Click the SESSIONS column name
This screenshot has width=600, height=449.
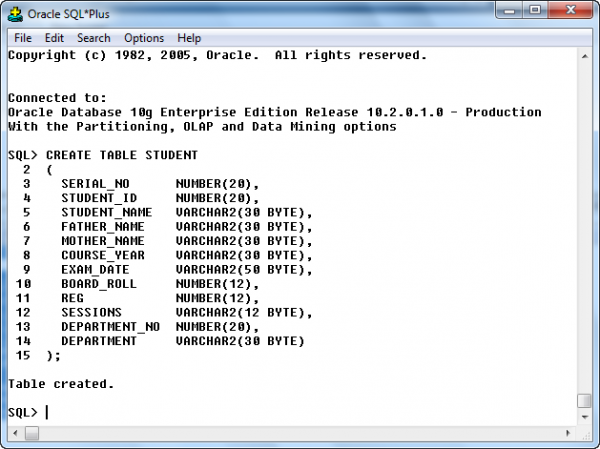(91, 313)
